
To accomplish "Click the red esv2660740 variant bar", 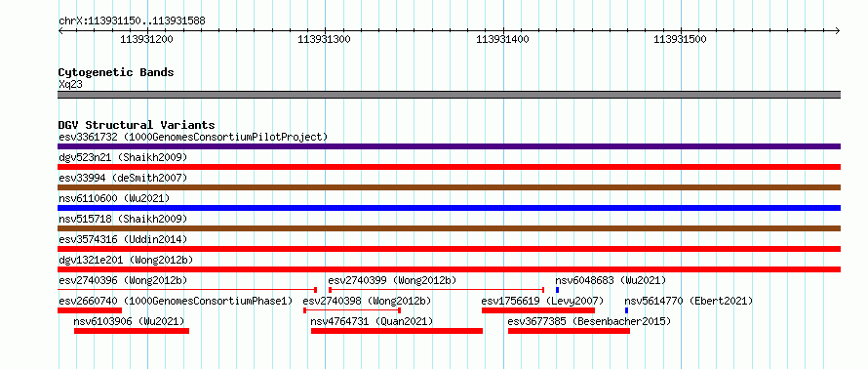I will (x=90, y=310).
